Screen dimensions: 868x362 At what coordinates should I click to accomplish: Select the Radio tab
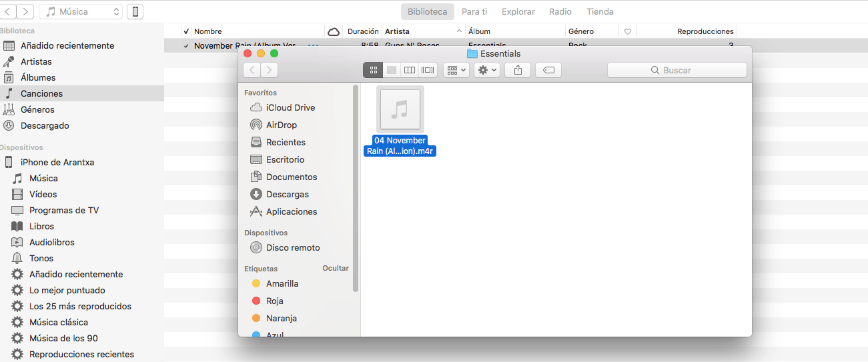click(560, 11)
